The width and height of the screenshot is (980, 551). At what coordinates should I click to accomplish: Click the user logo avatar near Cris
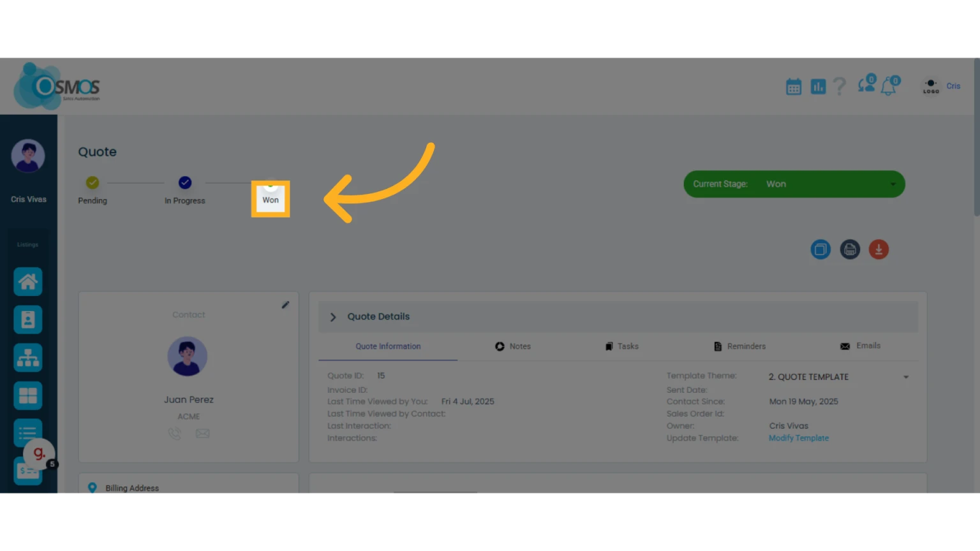[931, 86]
